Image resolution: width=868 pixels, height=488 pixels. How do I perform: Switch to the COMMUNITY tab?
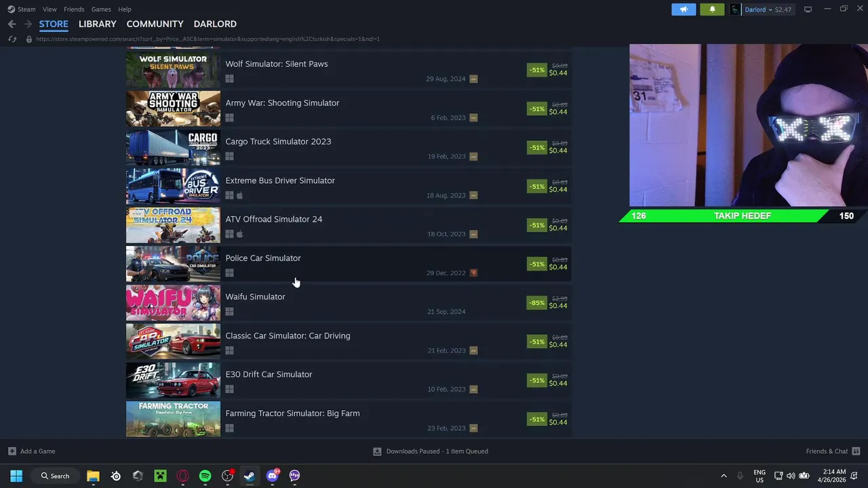[x=155, y=24]
